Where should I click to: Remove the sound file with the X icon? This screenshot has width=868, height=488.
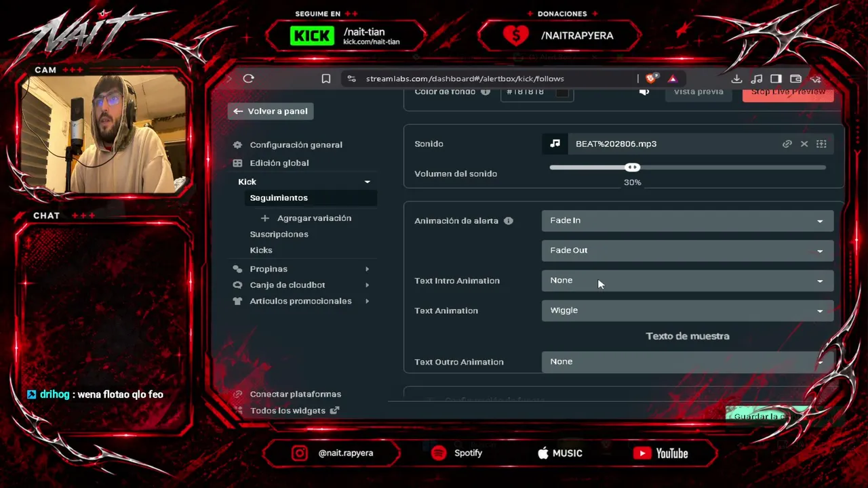(804, 144)
